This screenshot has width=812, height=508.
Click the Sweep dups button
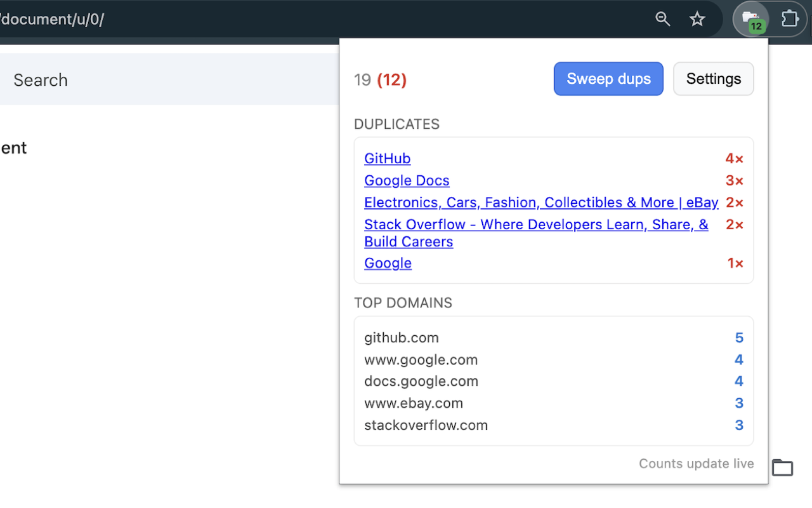[x=608, y=79]
